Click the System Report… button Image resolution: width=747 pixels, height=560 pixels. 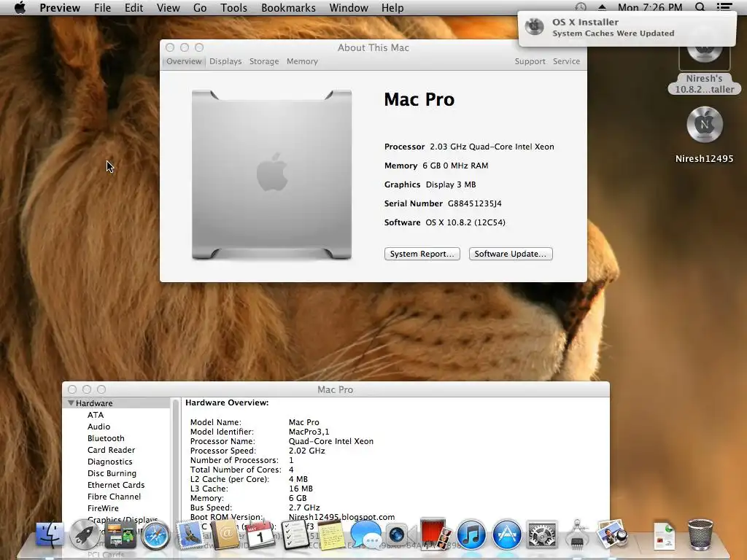coord(422,254)
